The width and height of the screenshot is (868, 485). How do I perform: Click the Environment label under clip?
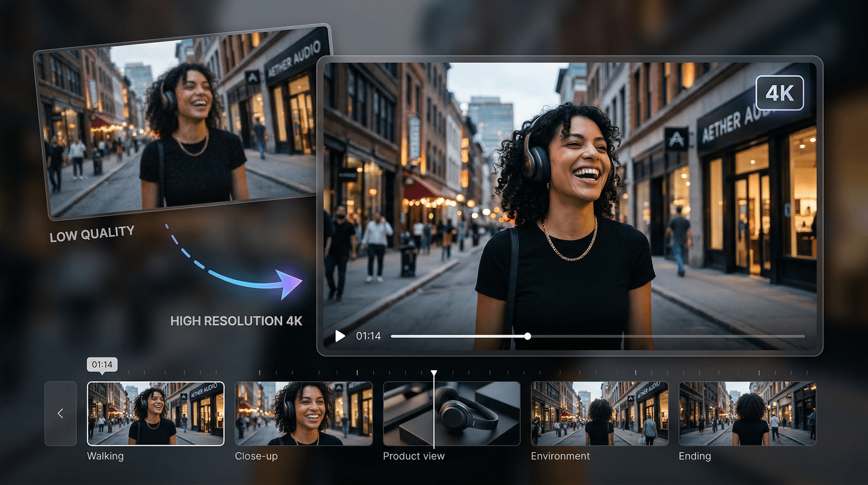[560, 456]
